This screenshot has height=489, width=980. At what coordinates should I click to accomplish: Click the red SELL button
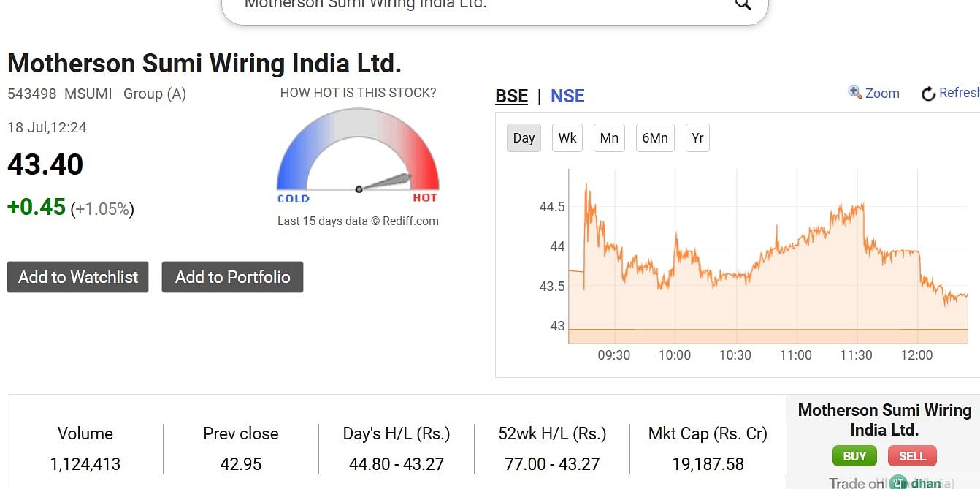point(912,456)
